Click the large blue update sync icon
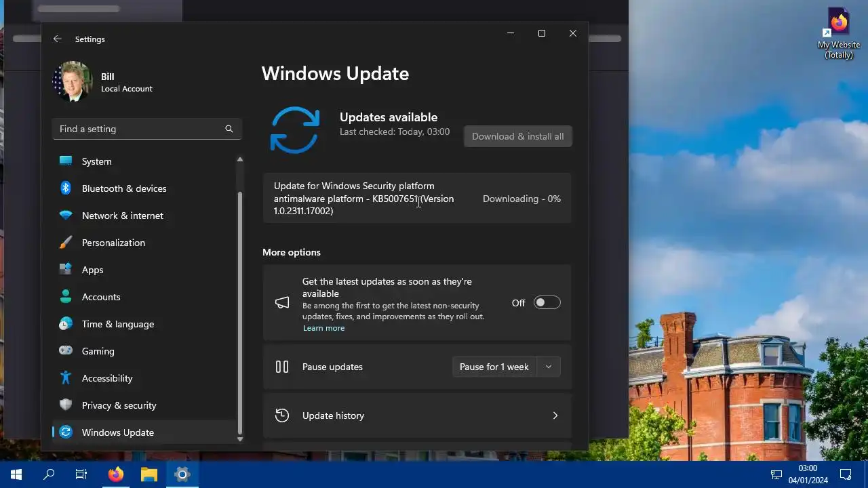The image size is (868, 488). pyautogui.click(x=294, y=129)
